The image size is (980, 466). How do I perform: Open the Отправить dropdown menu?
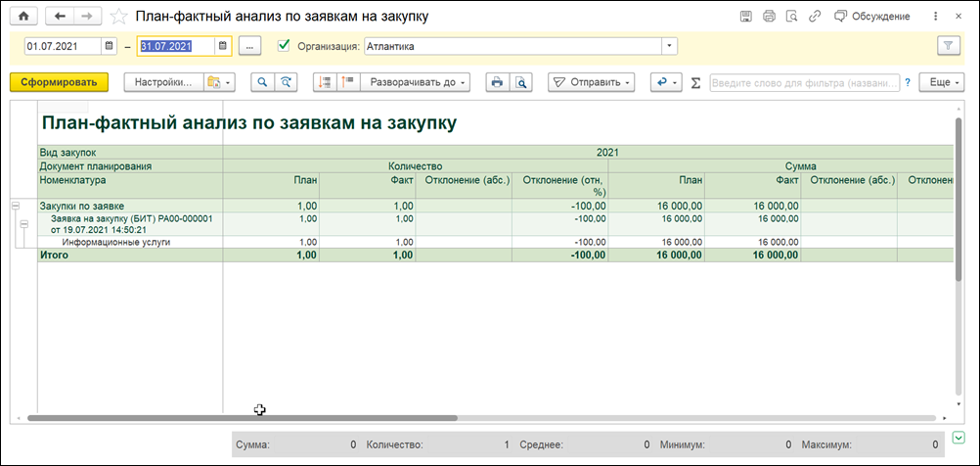(x=592, y=82)
